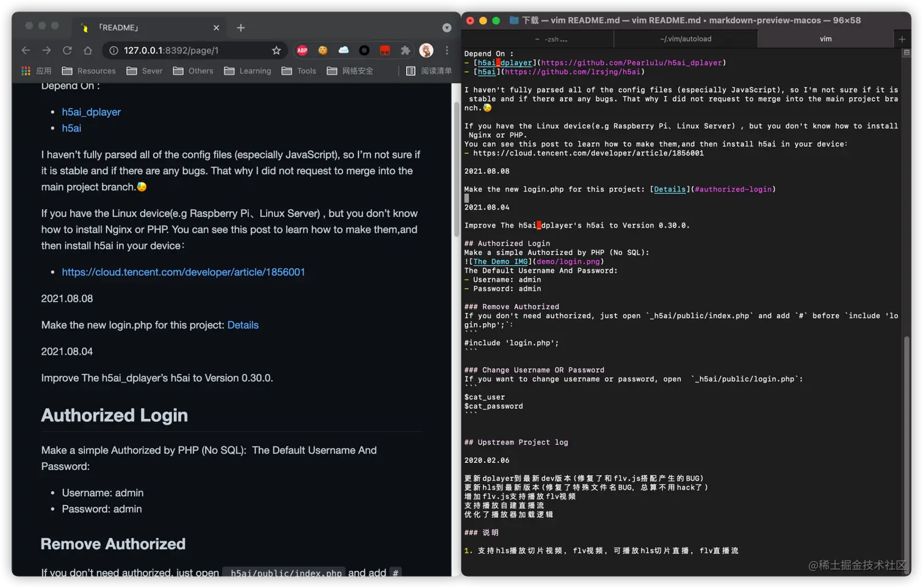
Task: Click 'Password: admin' in the preview
Action: (x=102, y=509)
